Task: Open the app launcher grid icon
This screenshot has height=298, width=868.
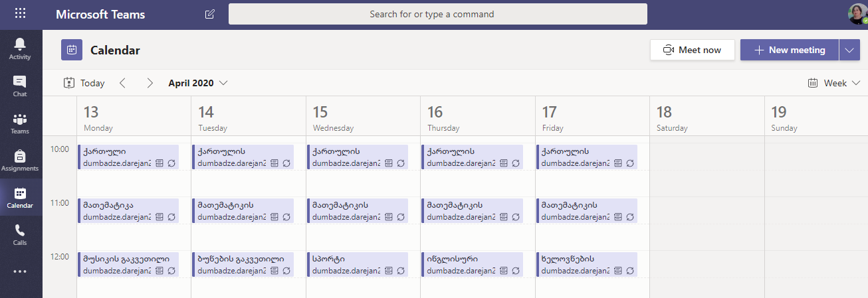Action: click(21, 13)
